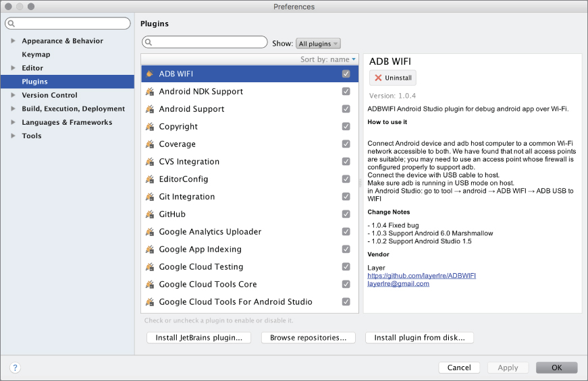Select the Copyright plugin row name

point(178,127)
